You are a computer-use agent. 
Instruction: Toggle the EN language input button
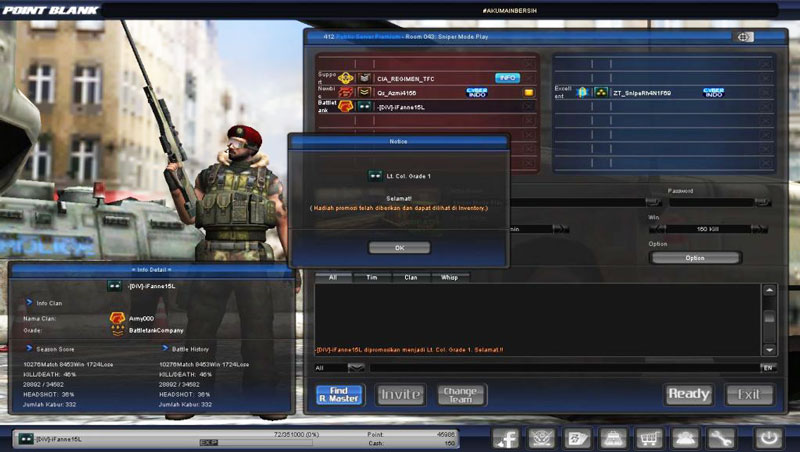coord(767,368)
